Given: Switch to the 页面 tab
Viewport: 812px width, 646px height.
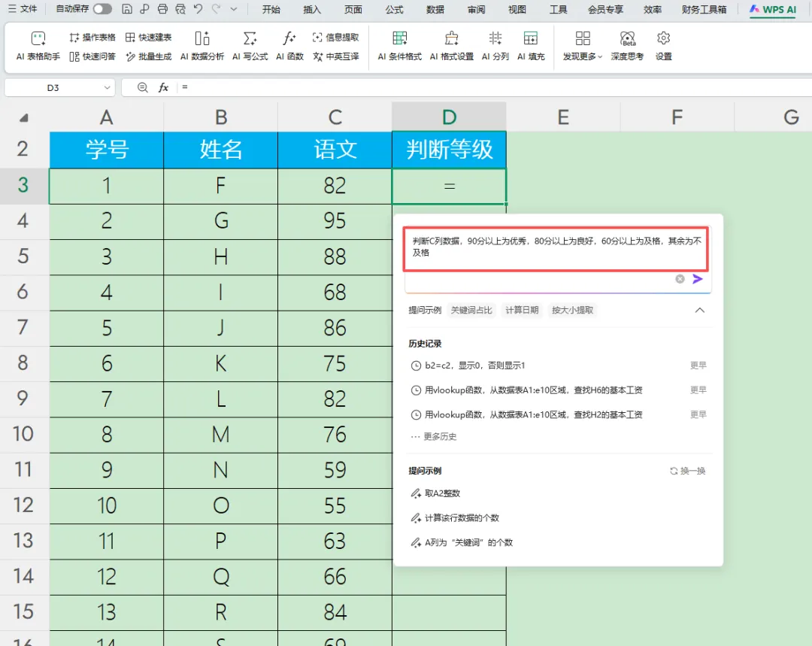Looking at the screenshot, I should [x=353, y=9].
